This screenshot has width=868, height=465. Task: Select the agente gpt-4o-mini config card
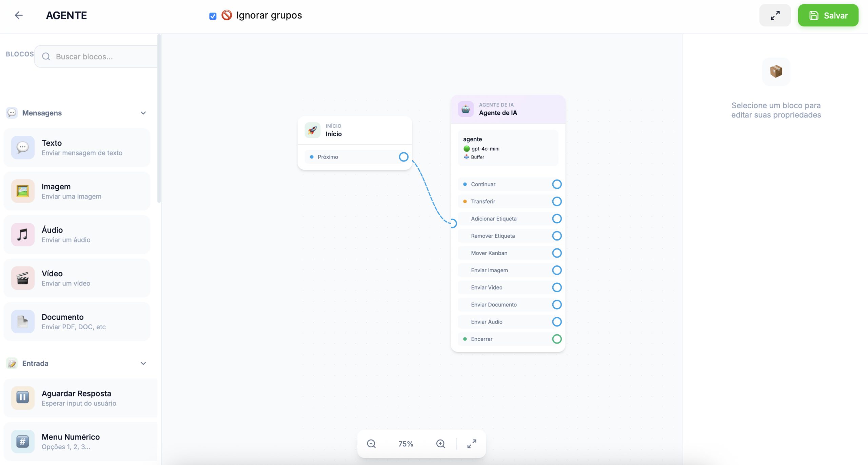coord(508,148)
